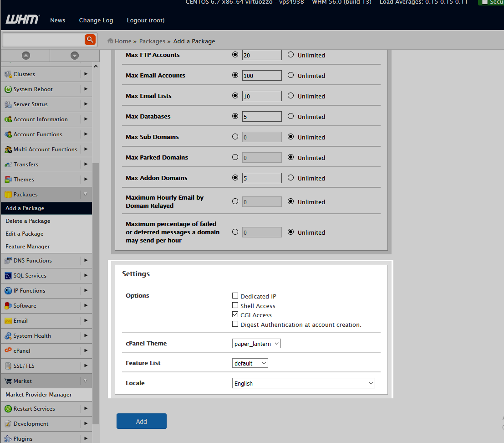Uncheck the CGI Access checkbox
Screen dimensions: 504x443
(235, 314)
